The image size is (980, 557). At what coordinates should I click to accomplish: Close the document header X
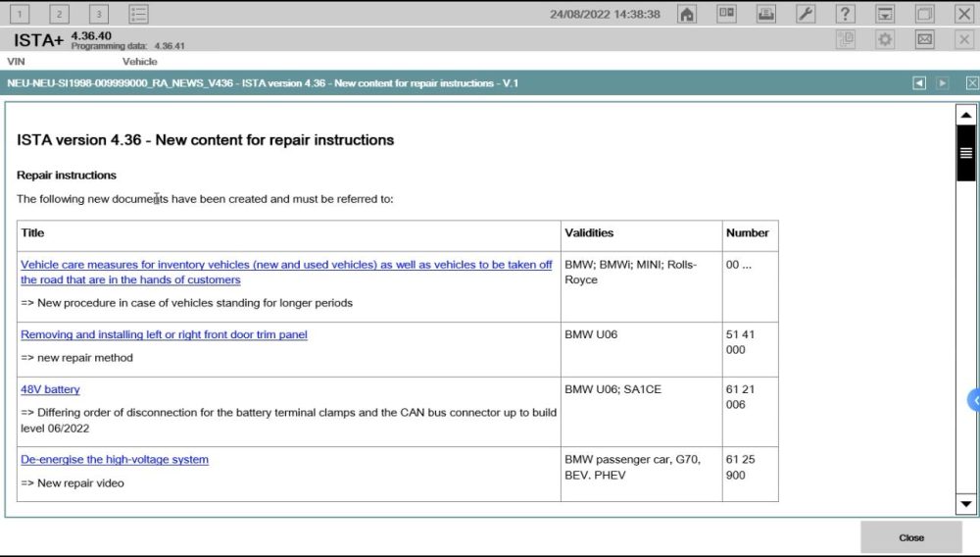coord(972,83)
